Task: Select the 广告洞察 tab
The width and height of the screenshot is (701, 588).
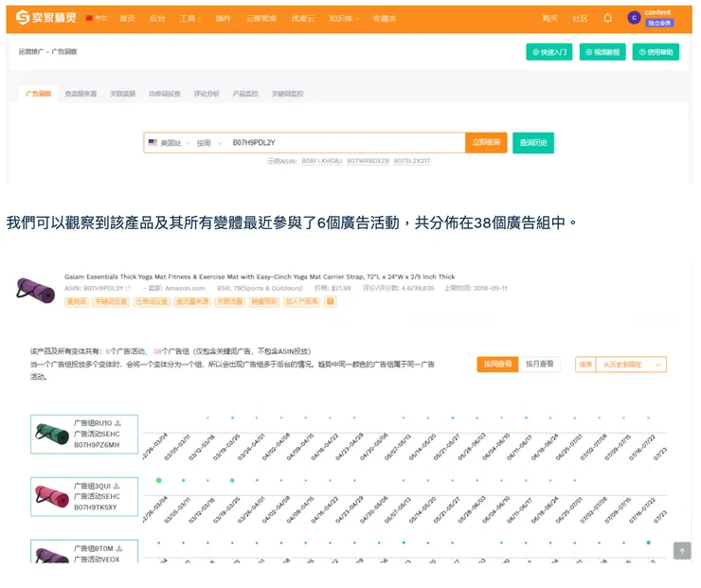Action: 39,94
